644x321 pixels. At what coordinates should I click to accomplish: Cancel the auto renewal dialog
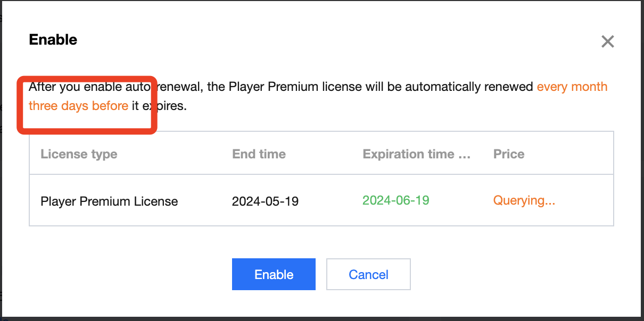[368, 274]
